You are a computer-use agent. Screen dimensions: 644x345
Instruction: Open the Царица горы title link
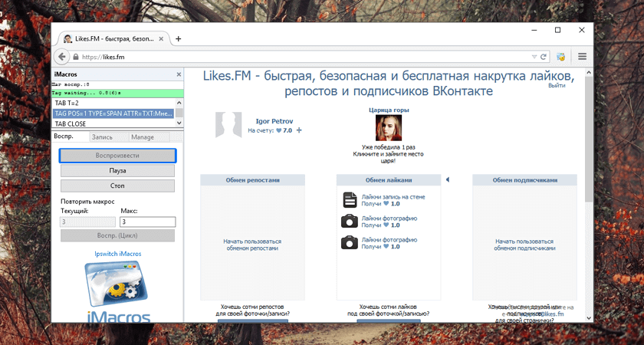click(x=389, y=110)
